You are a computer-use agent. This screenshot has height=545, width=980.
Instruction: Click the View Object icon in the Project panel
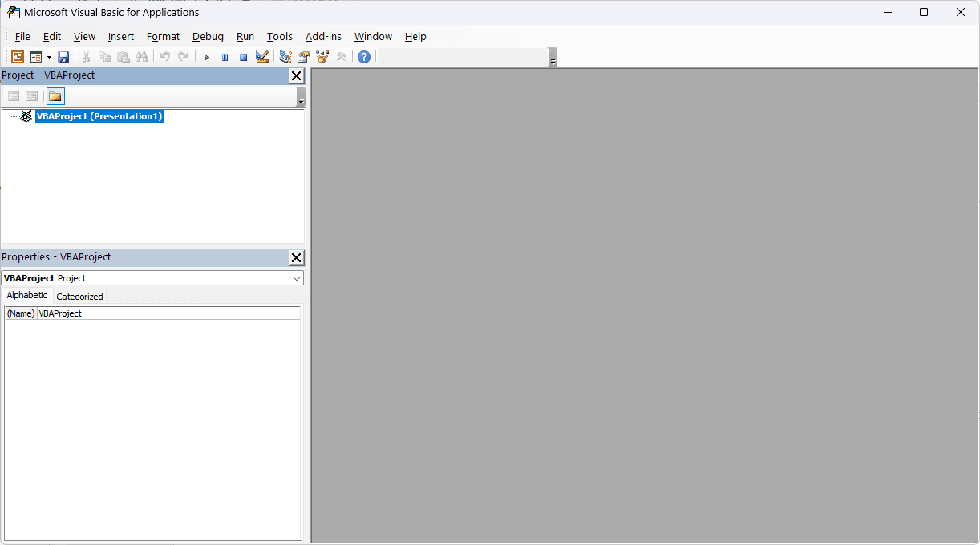(31, 96)
